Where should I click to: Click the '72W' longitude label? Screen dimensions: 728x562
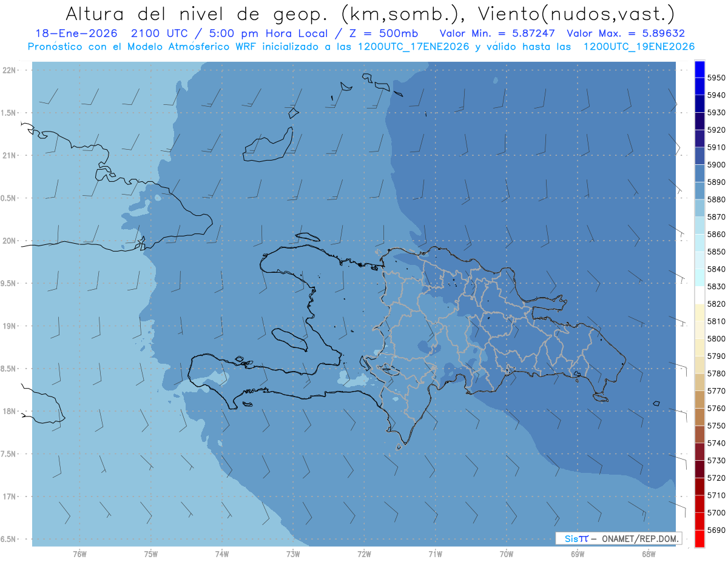365,554
